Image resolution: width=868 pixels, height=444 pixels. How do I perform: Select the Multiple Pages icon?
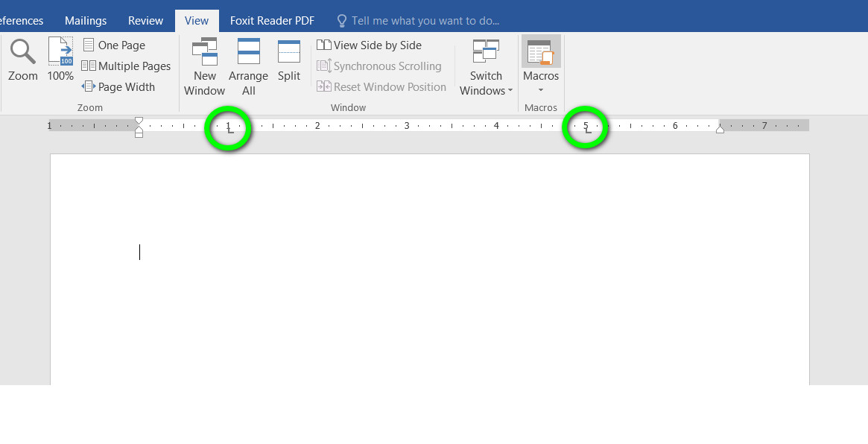click(89, 66)
